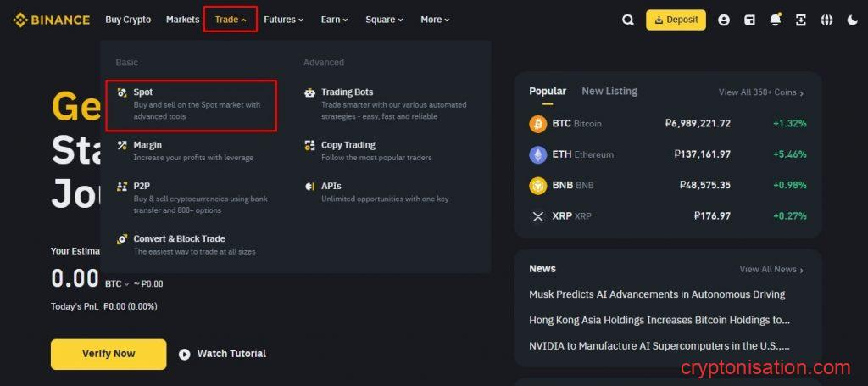Open View All 350+ Coins link
Image resolution: width=868 pixels, height=386 pixels.
[760, 92]
